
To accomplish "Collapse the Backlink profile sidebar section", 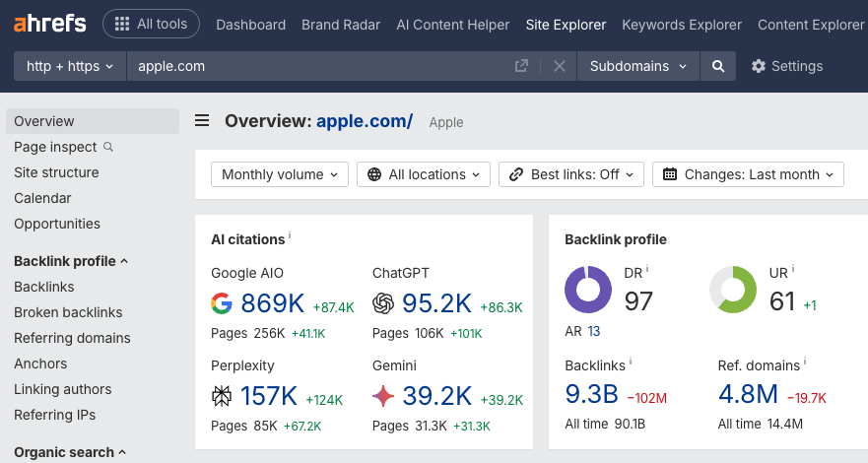I will (71, 261).
